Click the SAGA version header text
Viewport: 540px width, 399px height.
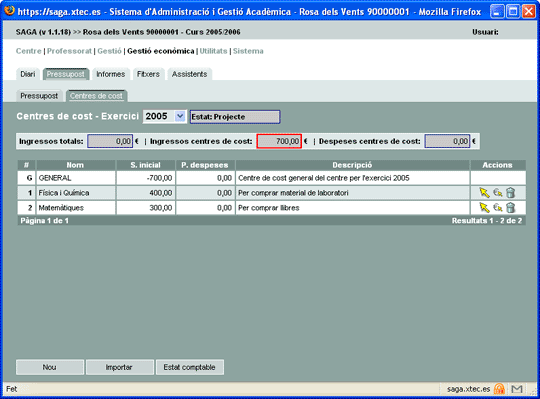(128, 32)
